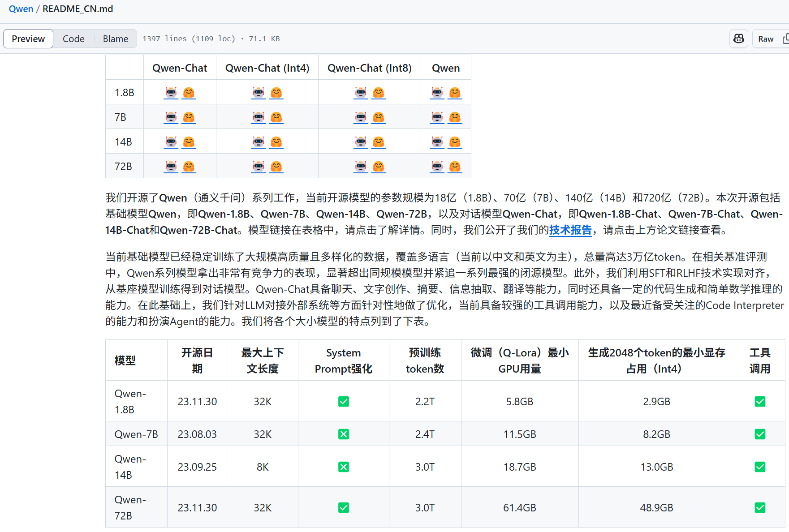
Task: Click Qwen-1.8B tool usage check mark
Action: (x=760, y=402)
